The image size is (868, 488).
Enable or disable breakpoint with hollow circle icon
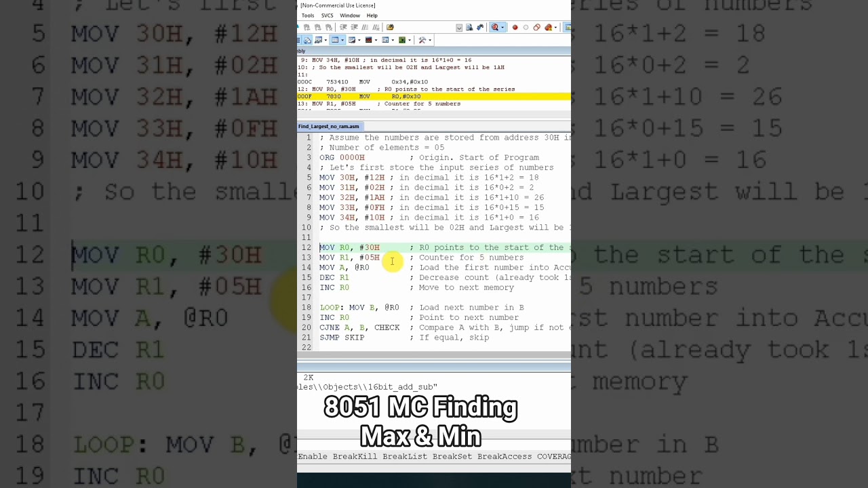point(526,27)
